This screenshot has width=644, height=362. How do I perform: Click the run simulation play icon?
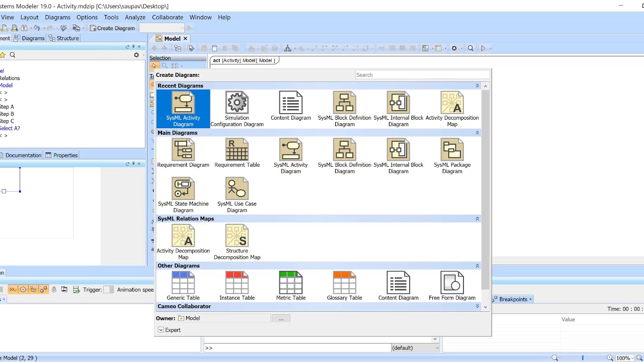484,48
